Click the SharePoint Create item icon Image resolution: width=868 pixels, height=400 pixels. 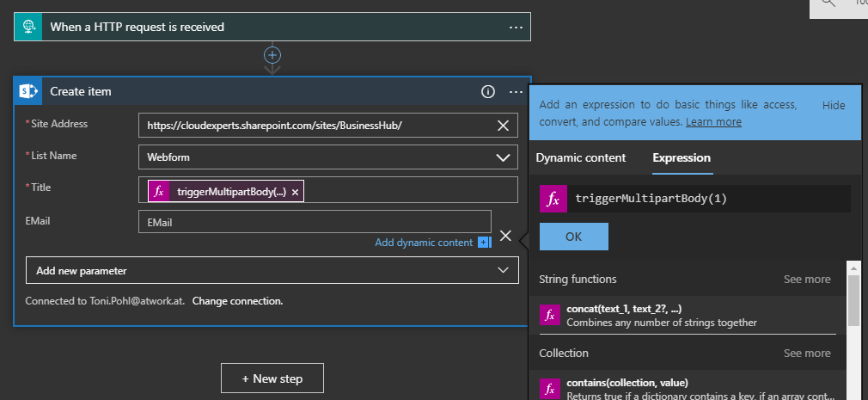(29, 91)
